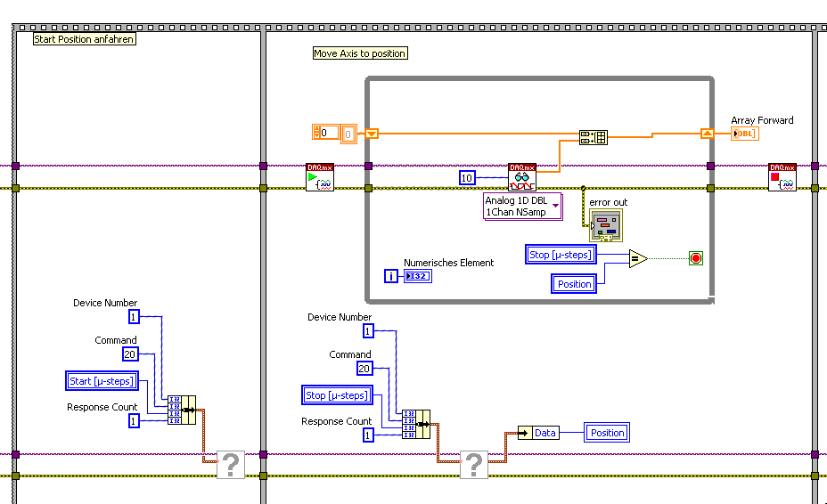The height and width of the screenshot is (504, 827).
Task: Select the Position local variable inside the loop
Action: tap(574, 284)
